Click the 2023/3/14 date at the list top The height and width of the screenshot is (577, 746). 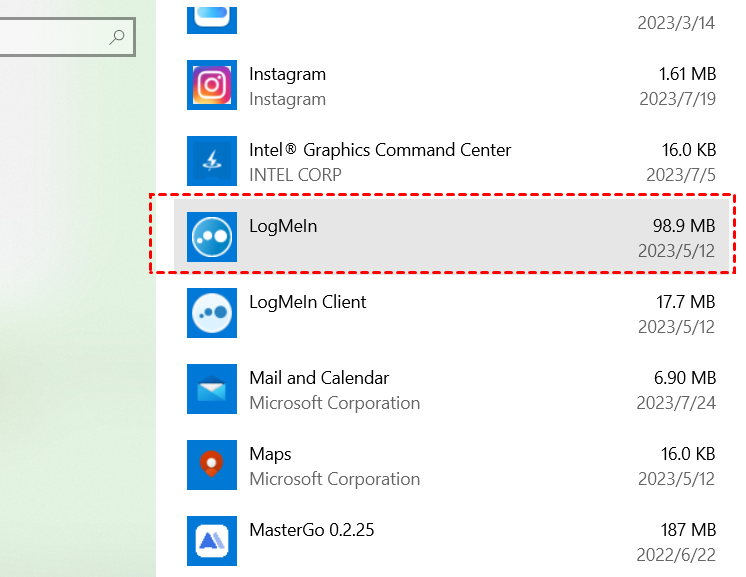(x=676, y=23)
